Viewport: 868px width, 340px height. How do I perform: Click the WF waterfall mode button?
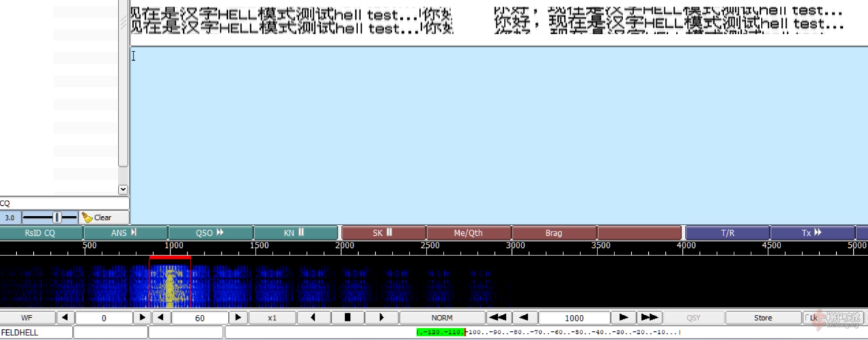pos(26,318)
